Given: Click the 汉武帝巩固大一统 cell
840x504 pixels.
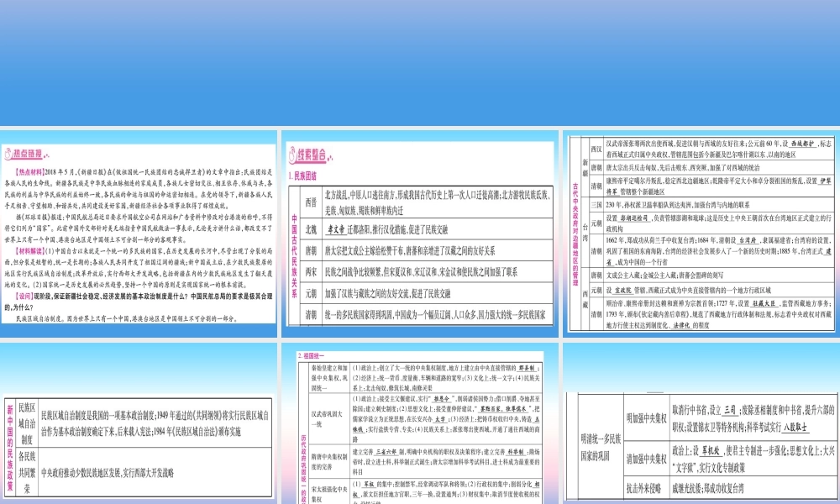Looking at the screenshot, I should coord(328,419).
